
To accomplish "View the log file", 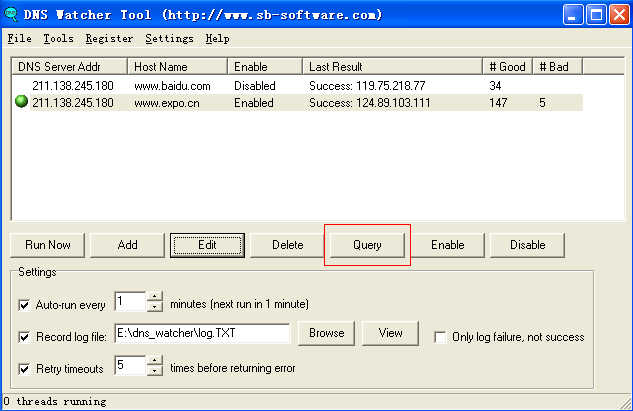I will tap(390, 333).
